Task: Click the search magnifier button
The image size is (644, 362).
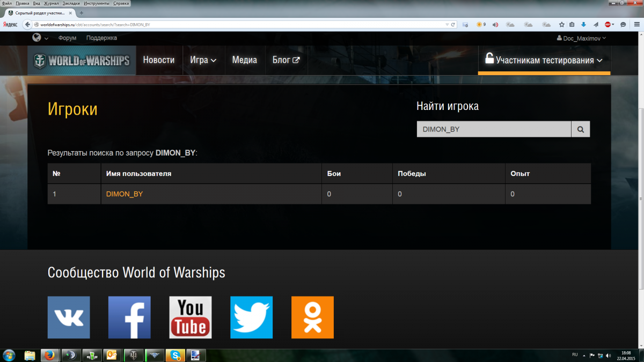Action: pos(581,129)
